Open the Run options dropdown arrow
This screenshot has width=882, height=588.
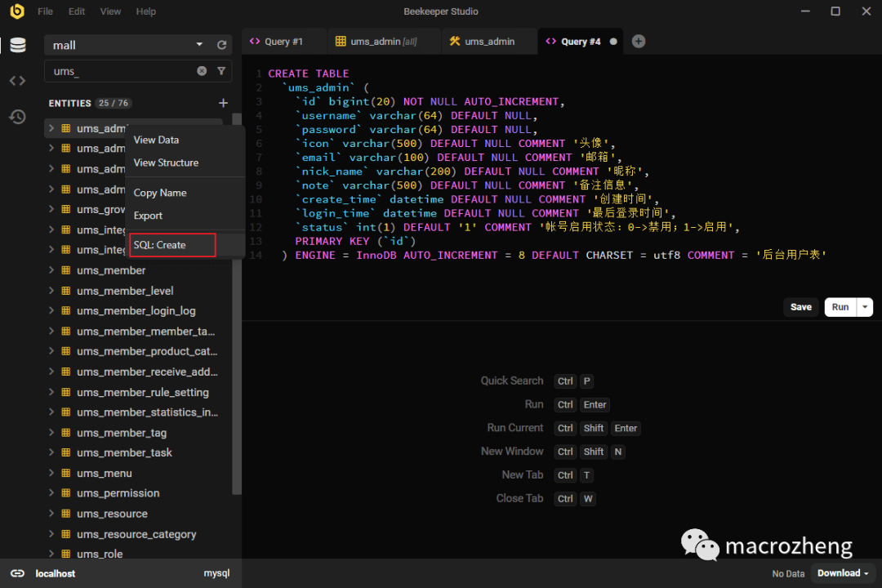(x=865, y=307)
